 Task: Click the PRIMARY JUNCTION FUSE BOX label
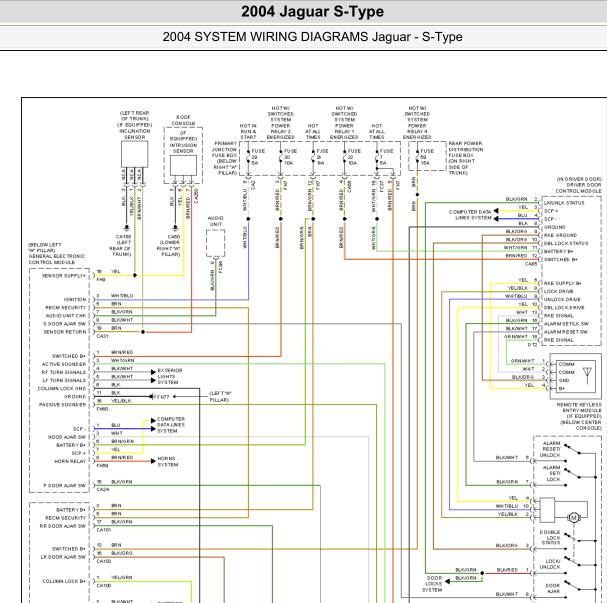coord(225,158)
